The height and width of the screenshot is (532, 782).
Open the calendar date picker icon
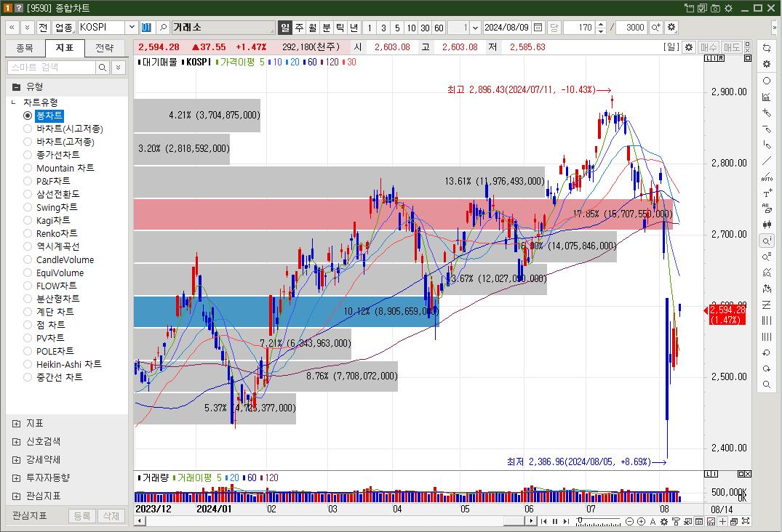pos(538,28)
